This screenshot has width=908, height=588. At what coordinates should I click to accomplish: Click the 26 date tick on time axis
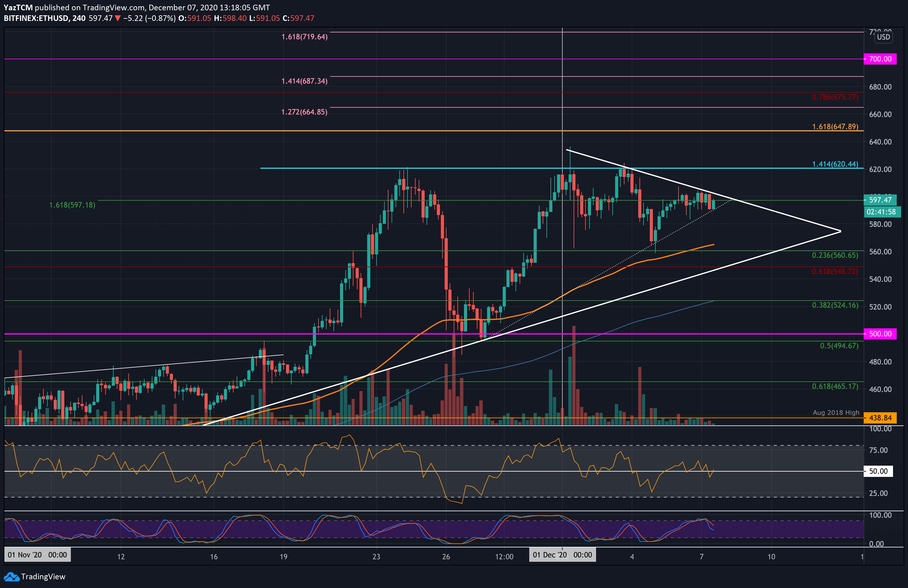tap(446, 557)
